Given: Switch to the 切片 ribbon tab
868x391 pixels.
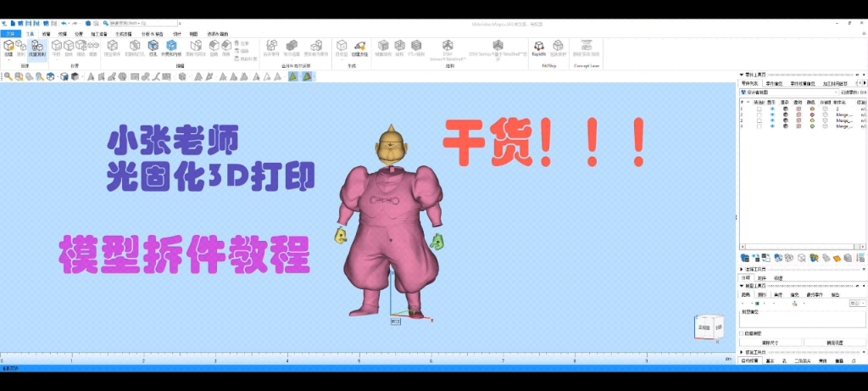Looking at the screenshot, I should (176, 34).
